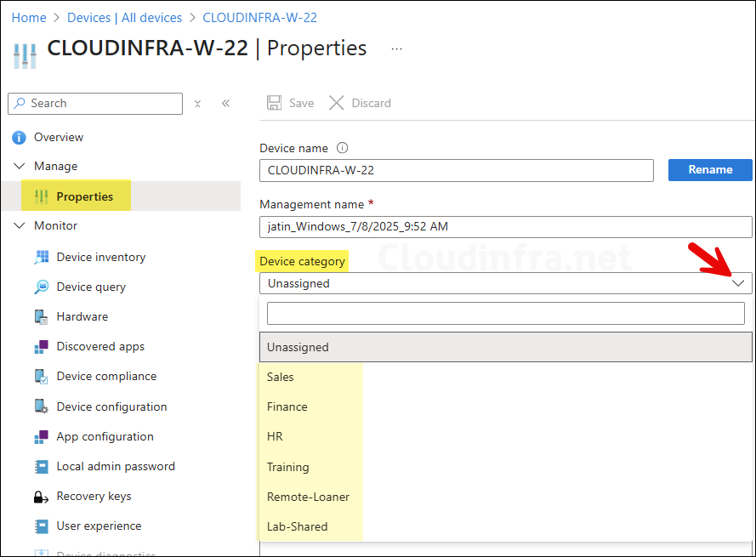Open the Device query icon

point(41,287)
